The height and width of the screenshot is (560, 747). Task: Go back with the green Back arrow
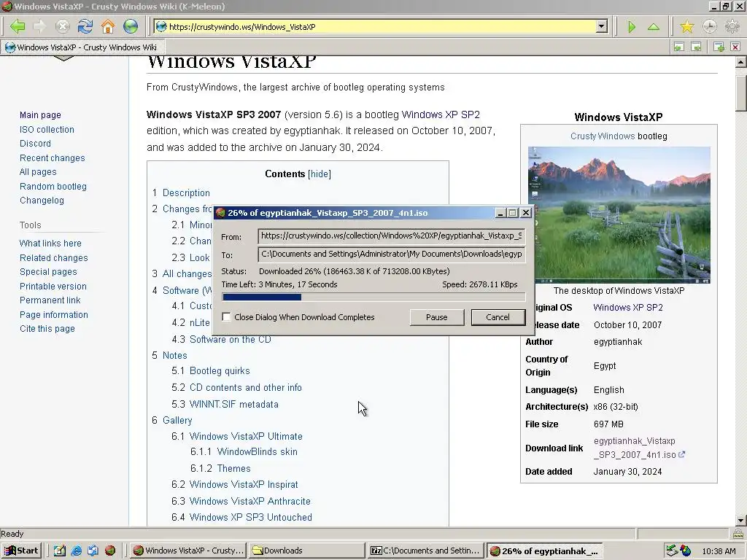coord(18,27)
